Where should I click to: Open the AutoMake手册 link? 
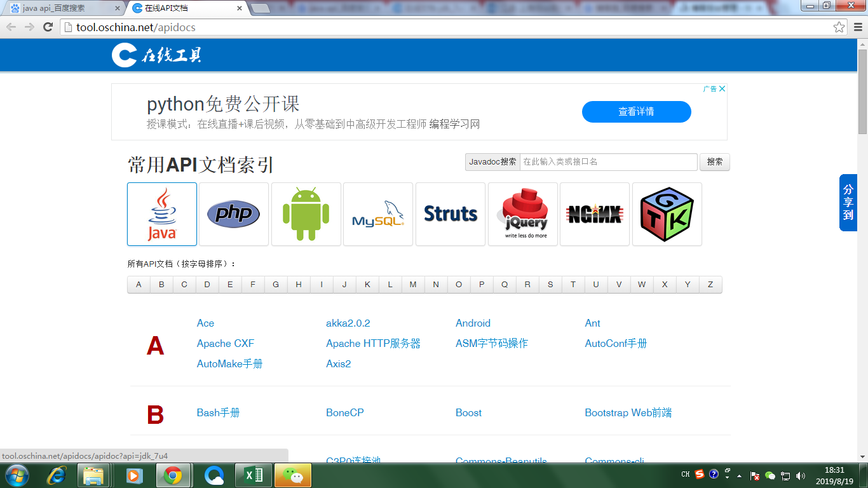point(230,363)
